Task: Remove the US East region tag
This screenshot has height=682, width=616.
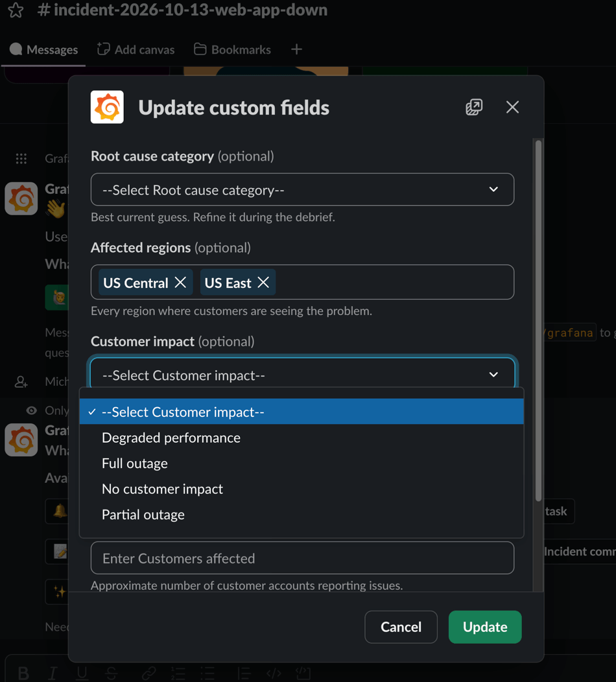Action: (263, 283)
